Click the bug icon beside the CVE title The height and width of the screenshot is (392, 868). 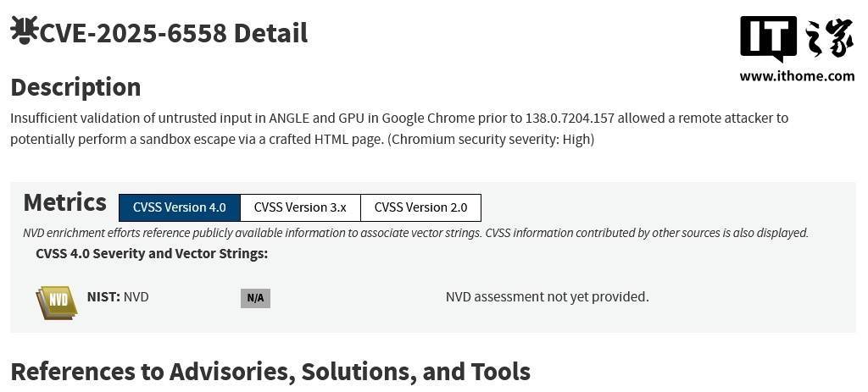click(24, 31)
